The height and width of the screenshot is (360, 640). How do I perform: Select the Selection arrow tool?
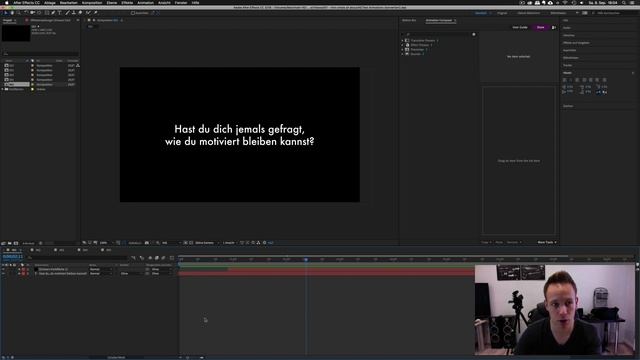[x=6, y=13]
